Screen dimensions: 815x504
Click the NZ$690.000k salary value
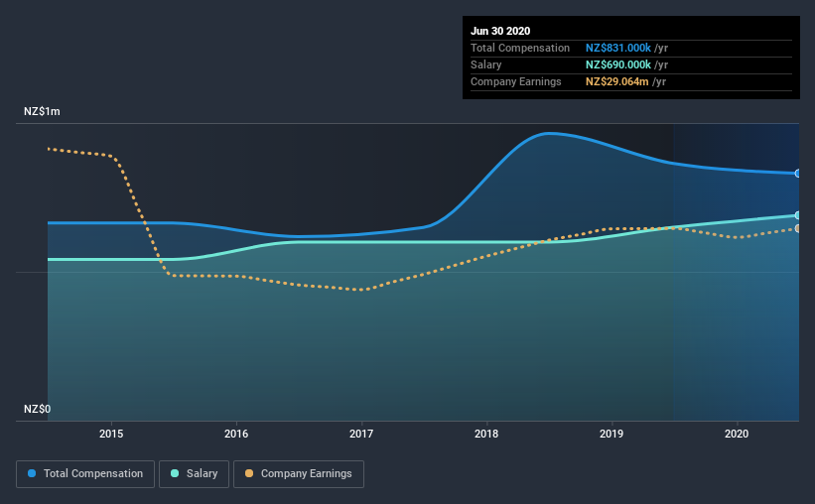point(618,64)
